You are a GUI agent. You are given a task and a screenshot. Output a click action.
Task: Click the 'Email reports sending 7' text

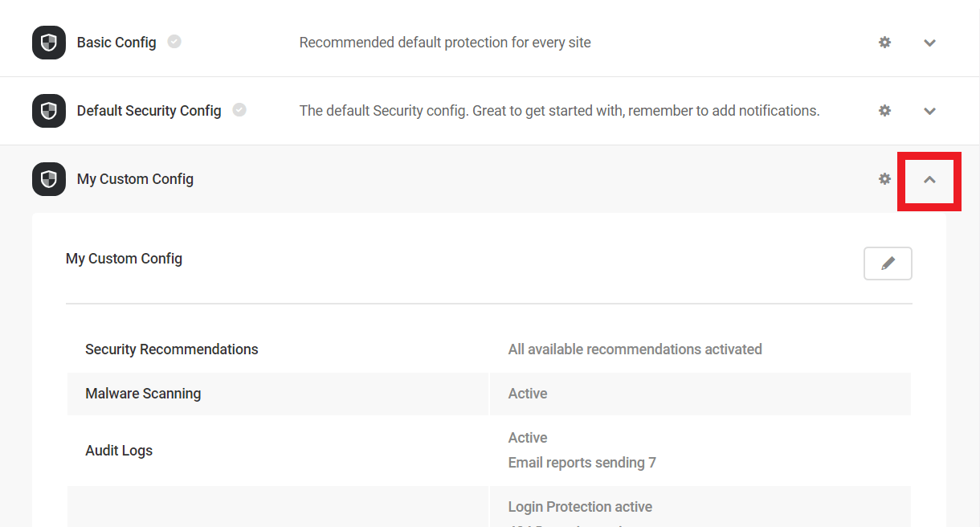(x=582, y=463)
